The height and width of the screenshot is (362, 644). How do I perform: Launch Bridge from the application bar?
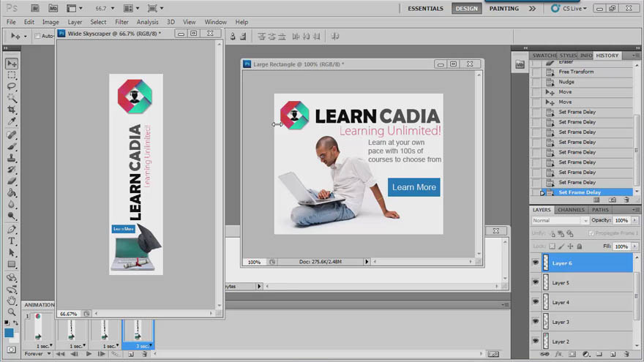[35, 8]
